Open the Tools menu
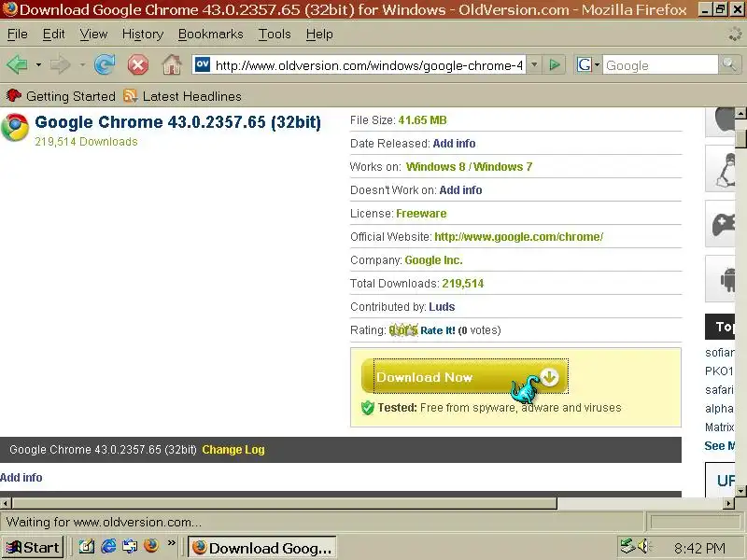Screen dimensions: 747x560 coord(275,35)
